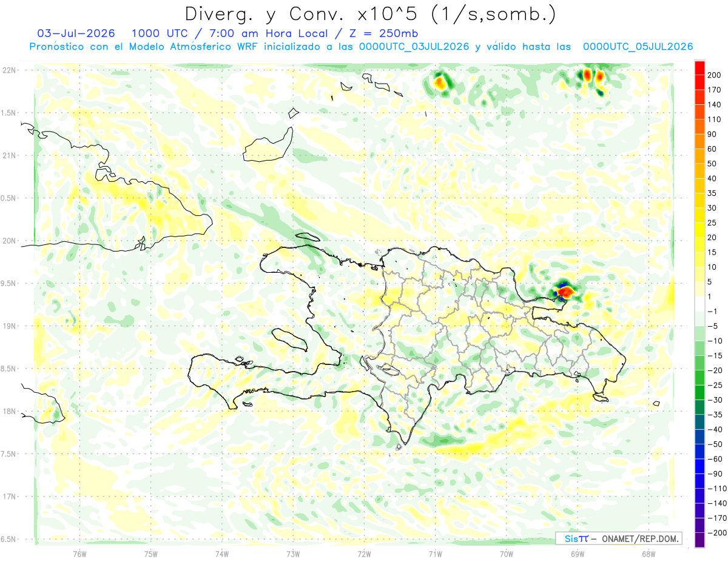
Task: Click the 'ONAMET/REP.DOM.' credit label
Action: tap(640, 538)
